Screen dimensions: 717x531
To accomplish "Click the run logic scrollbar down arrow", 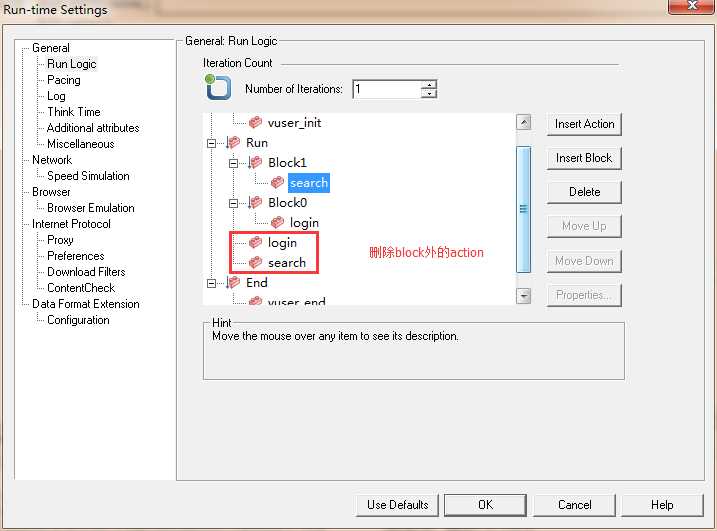I will pyautogui.click(x=524, y=296).
